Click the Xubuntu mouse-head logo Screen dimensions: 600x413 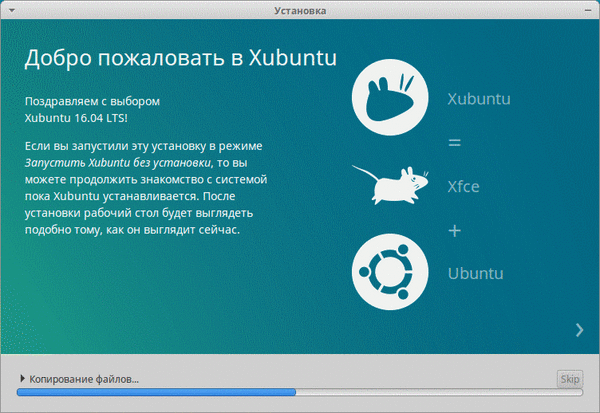tap(391, 98)
